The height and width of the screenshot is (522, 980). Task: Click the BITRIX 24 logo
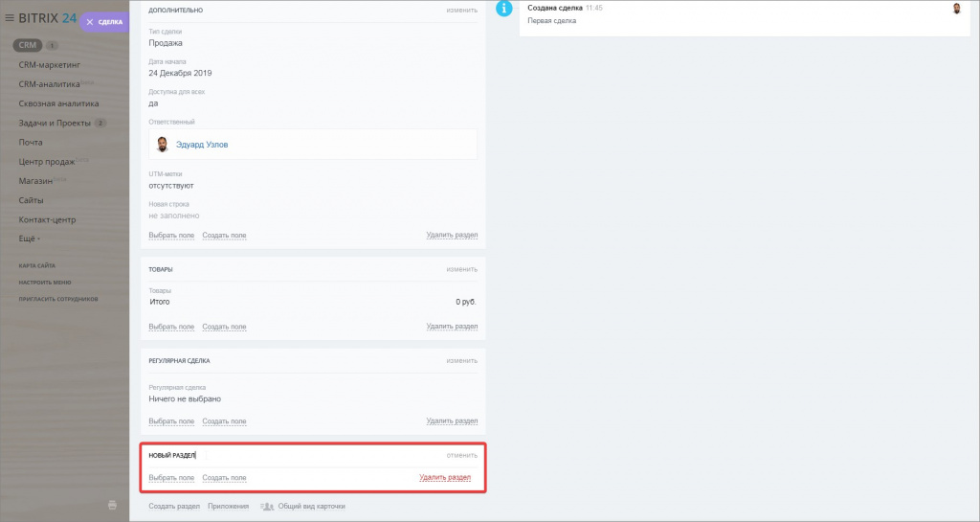[48, 18]
